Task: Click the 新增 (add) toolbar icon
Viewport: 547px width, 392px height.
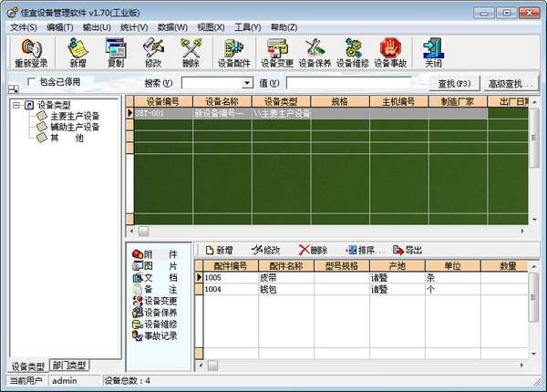Action: click(x=78, y=53)
